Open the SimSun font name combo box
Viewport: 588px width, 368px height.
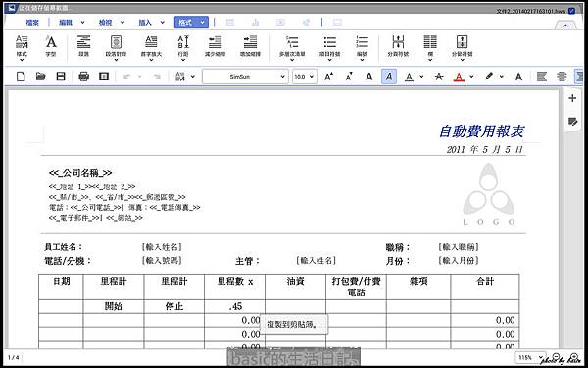tap(245, 77)
